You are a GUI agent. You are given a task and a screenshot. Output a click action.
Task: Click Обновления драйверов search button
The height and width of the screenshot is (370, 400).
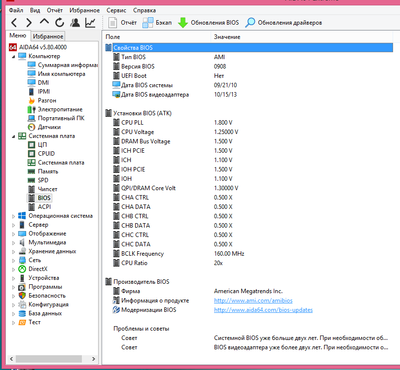click(284, 23)
